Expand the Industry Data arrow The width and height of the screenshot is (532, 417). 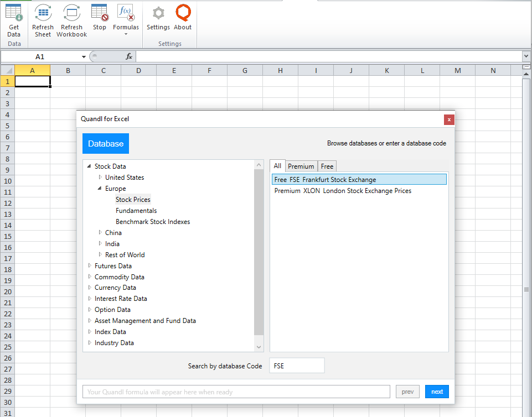[90, 342]
